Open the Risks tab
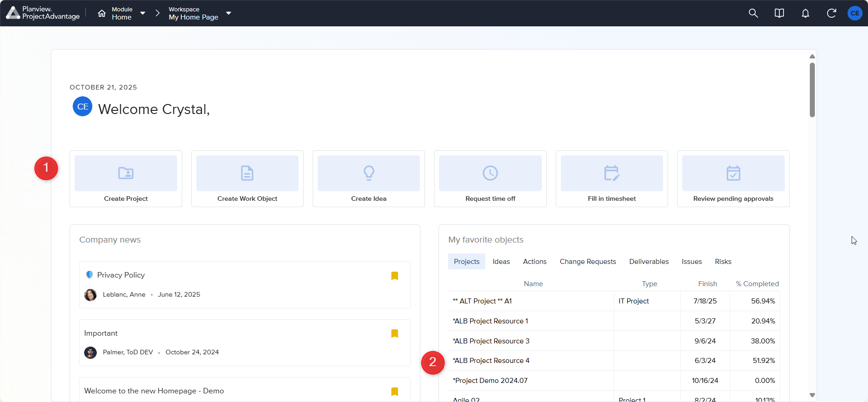 point(723,262)
